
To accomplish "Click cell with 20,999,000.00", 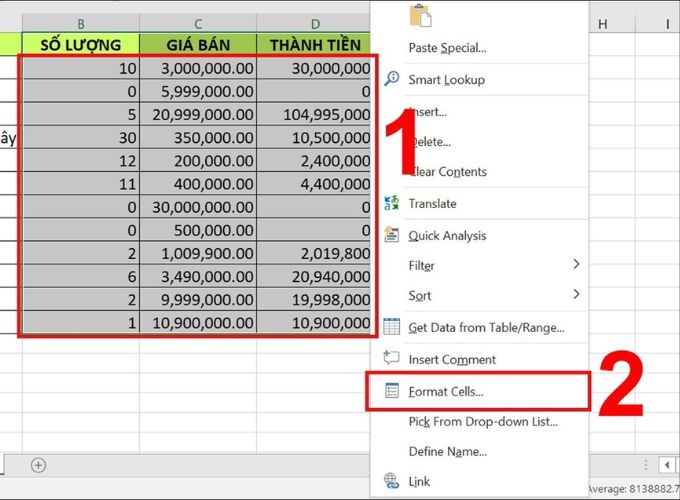I will pos(198,114).
